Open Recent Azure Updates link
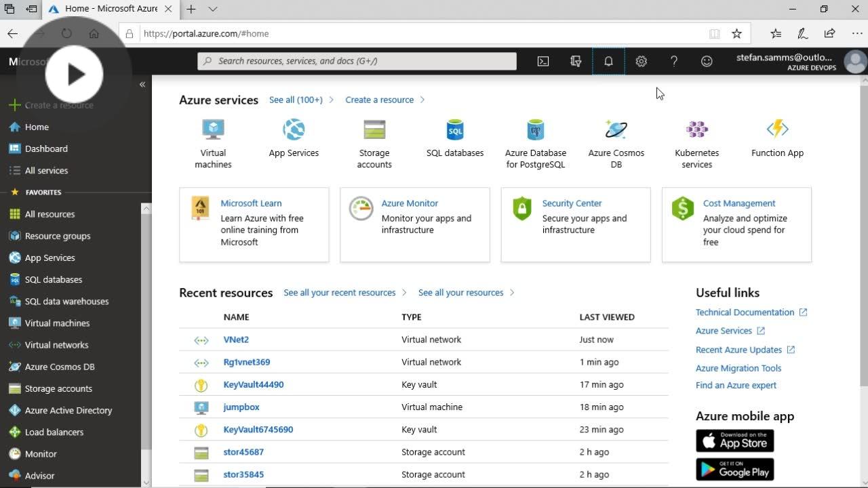The width and height of the screenshot is (868, 488). [738, 350]
